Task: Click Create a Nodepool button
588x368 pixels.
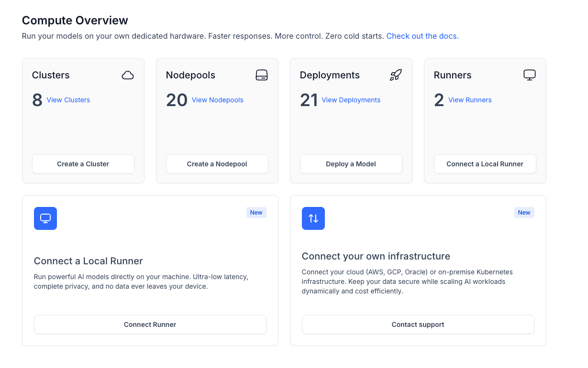Action: [x=217, y=164]
